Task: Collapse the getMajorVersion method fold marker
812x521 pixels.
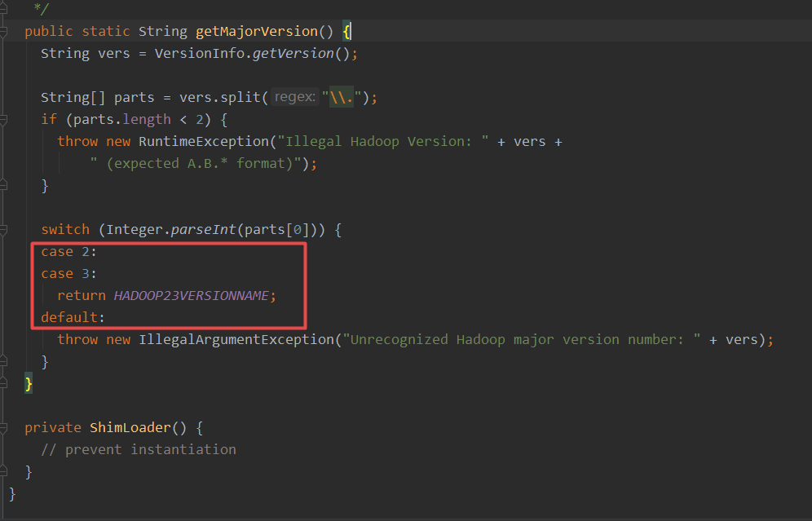Action: (x=3, y=32)
